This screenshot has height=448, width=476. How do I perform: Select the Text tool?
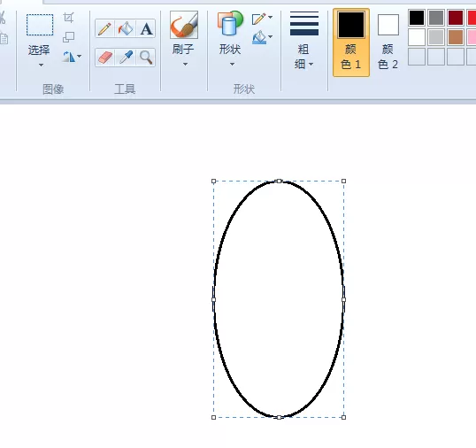pyautogui.click(x=146, y=29)
